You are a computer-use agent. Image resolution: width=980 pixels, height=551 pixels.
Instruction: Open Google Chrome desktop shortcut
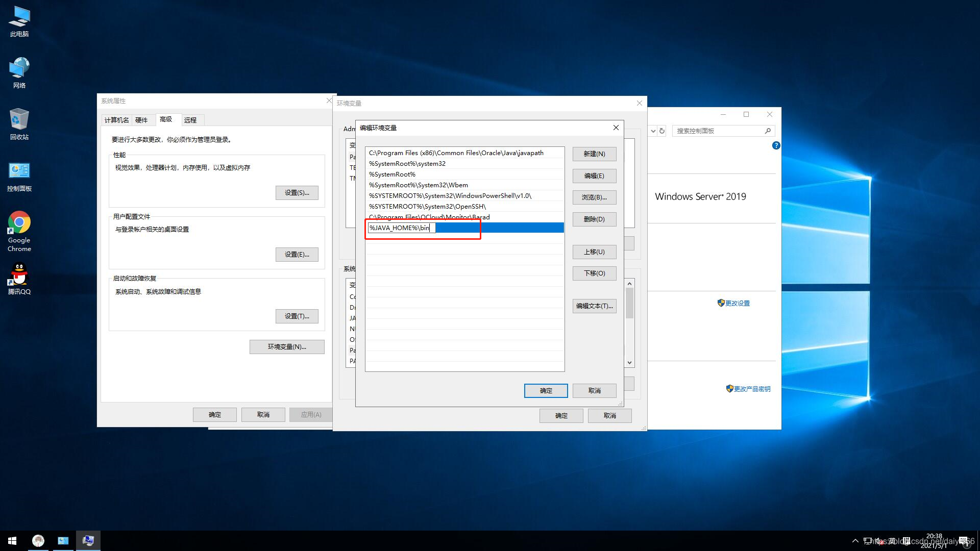19,223
